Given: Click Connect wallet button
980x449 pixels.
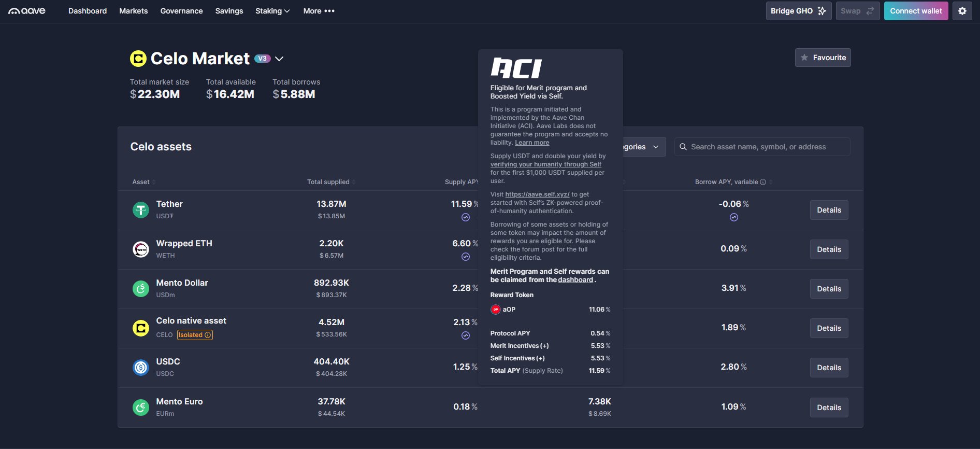Looking at the screenshot, I should click(916, 11).
